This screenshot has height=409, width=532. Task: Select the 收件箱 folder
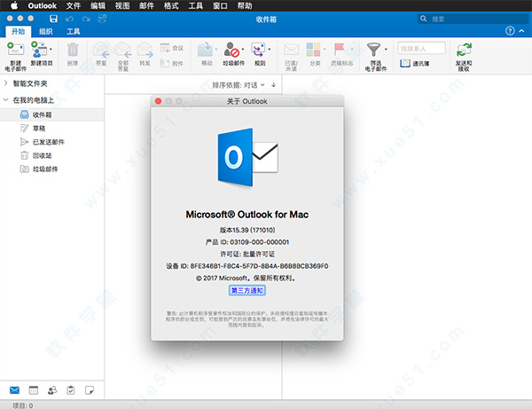coord(52,114)
